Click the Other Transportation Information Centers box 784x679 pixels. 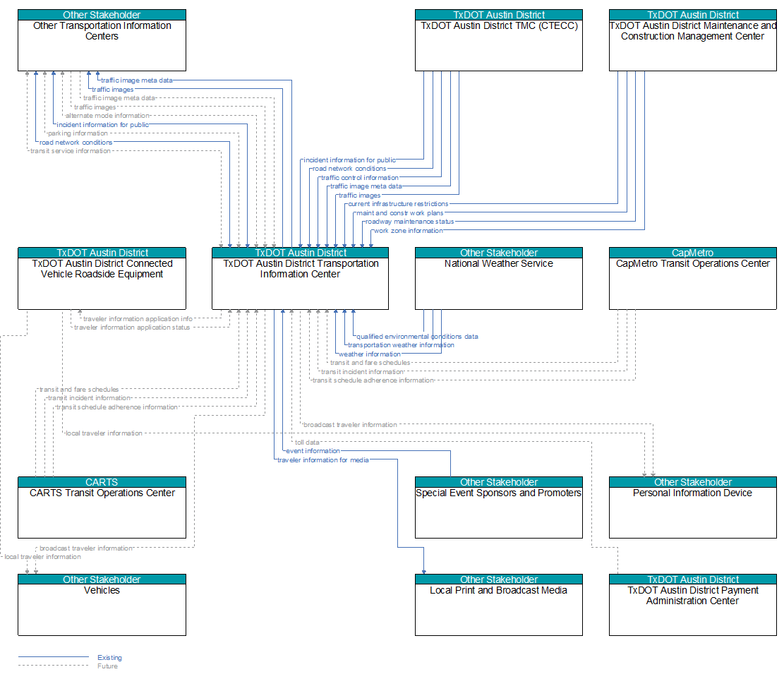point(102,40)
